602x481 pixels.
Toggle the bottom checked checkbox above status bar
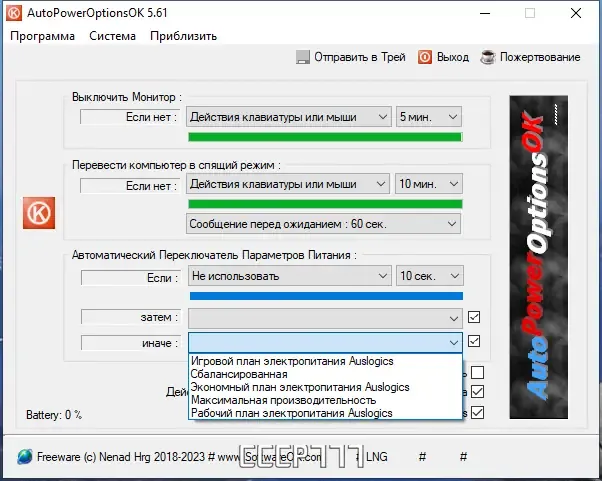pyautogui.click(x=477, y=413)
